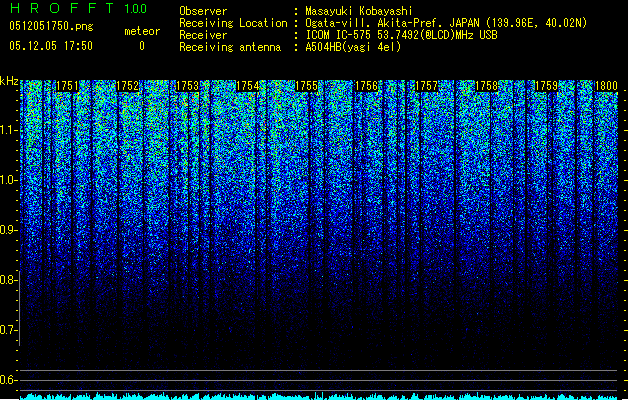The width and height of the screenshot is (629, 400).
Task: Click the kHz axis unit label
Action: (x=9, y=81)
